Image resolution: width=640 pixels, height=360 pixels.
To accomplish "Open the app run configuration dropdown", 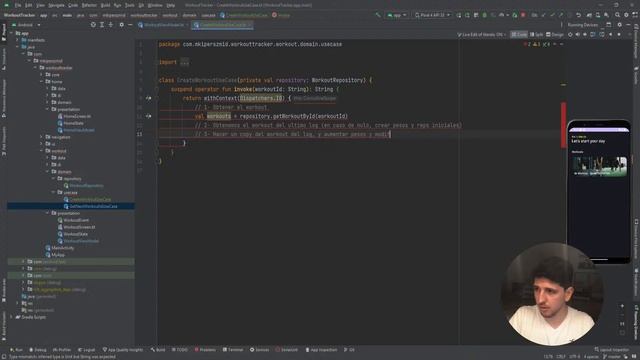I will point(397,15).
